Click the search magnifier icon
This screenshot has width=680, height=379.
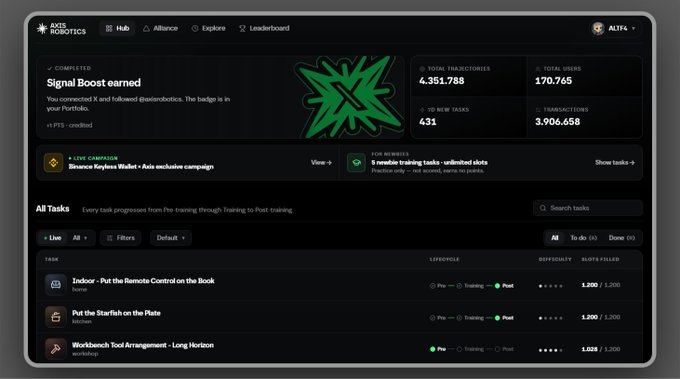point(543,208)
